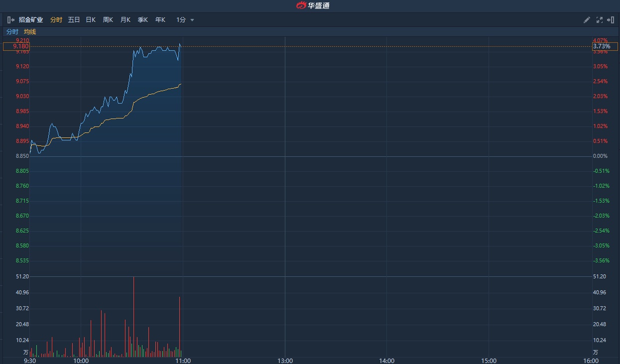This screenshot has height=364, width=620.
Task: Click the 华盛通 logo in the title bar
Action: (313, 5)
